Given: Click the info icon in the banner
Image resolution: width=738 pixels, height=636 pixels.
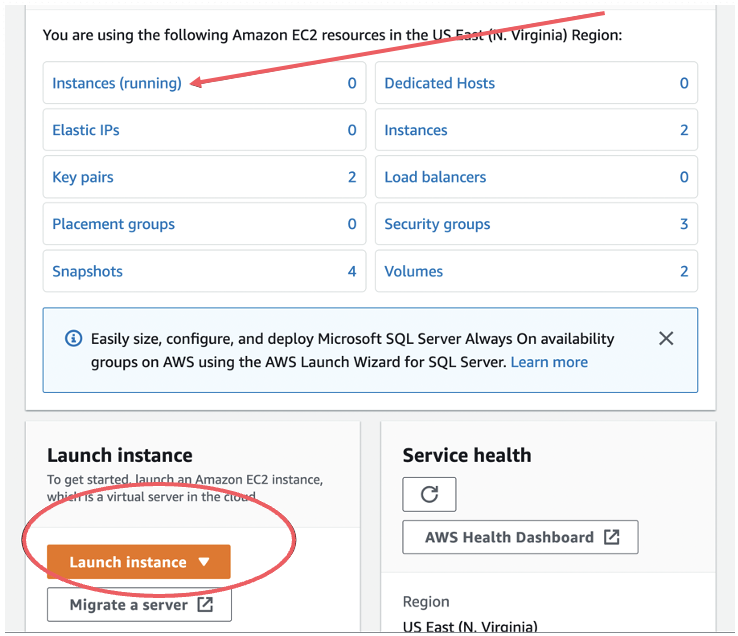Looking at the screenshot, I should tap(73, 338).
